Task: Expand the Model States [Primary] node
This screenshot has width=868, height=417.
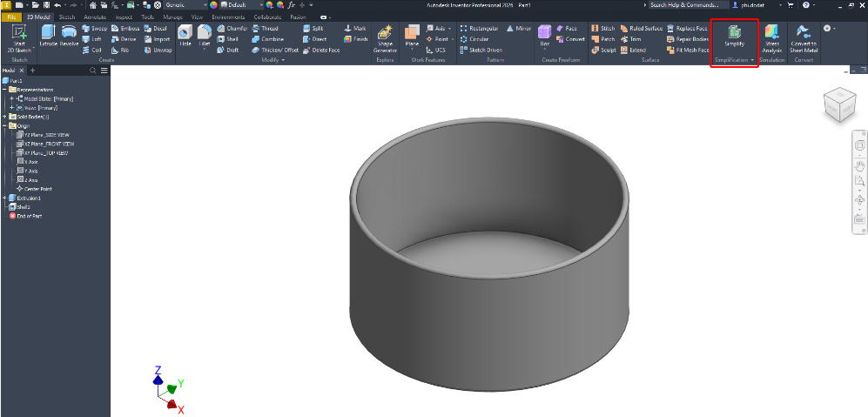Action: [11, 98]
